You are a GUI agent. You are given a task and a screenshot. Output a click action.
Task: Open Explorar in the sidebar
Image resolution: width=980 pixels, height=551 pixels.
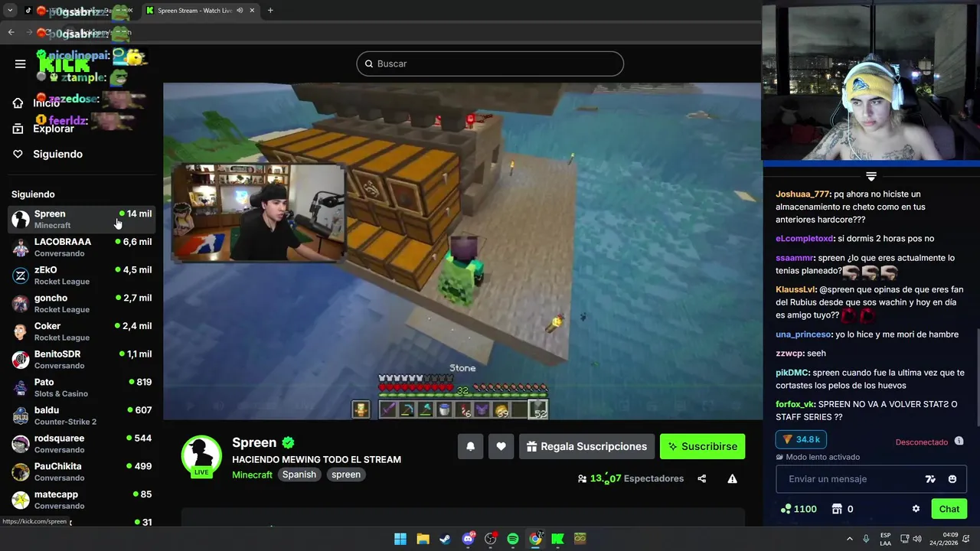(x=43, y=129)
